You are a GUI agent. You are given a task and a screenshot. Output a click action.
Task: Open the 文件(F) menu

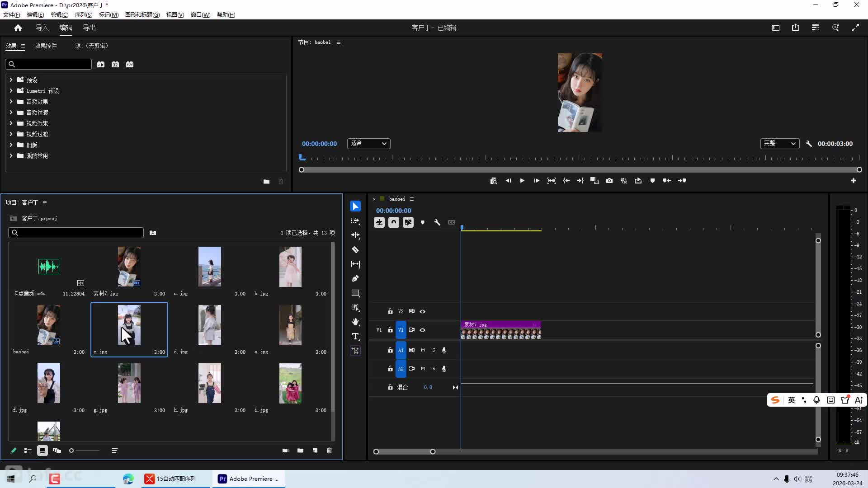coord(12,15)
